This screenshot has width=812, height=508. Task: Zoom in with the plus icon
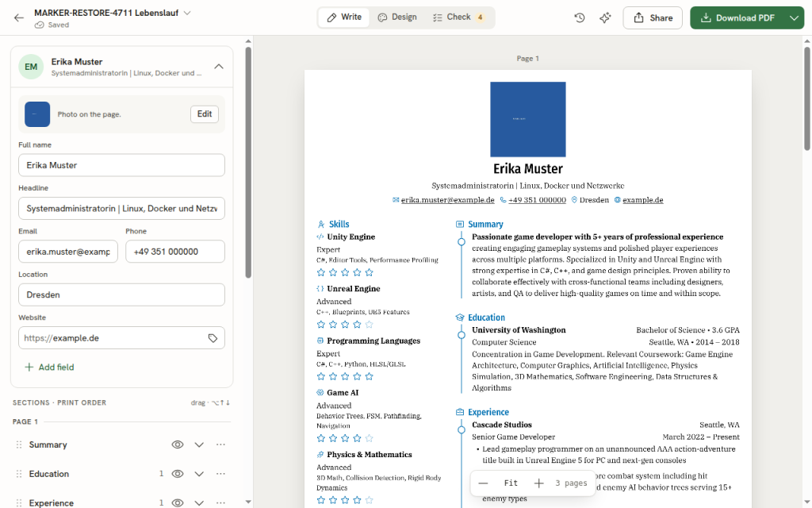point(538,483)
